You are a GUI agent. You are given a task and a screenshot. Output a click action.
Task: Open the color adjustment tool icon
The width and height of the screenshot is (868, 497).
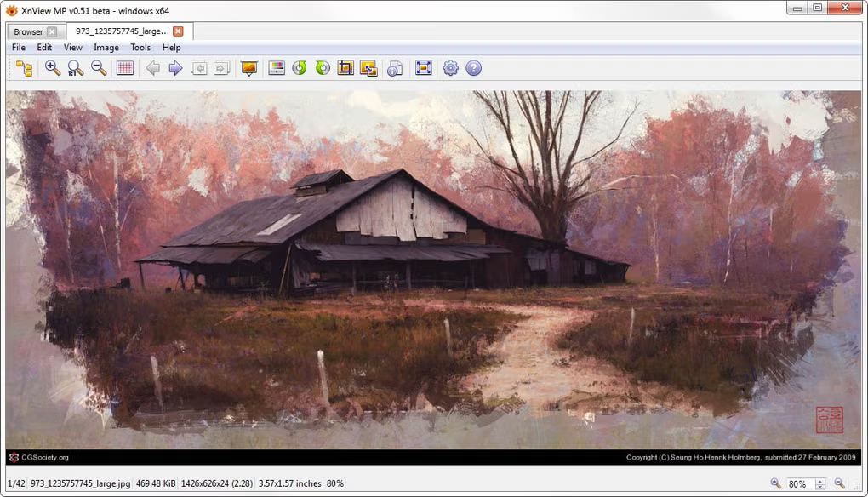(x=277, y=68)
